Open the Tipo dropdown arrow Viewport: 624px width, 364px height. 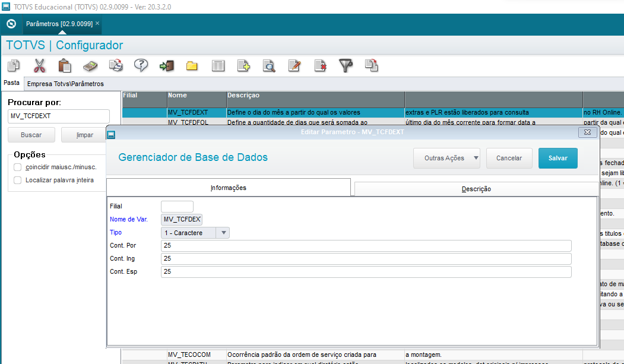pyautogui.click(x=223, y=233)
